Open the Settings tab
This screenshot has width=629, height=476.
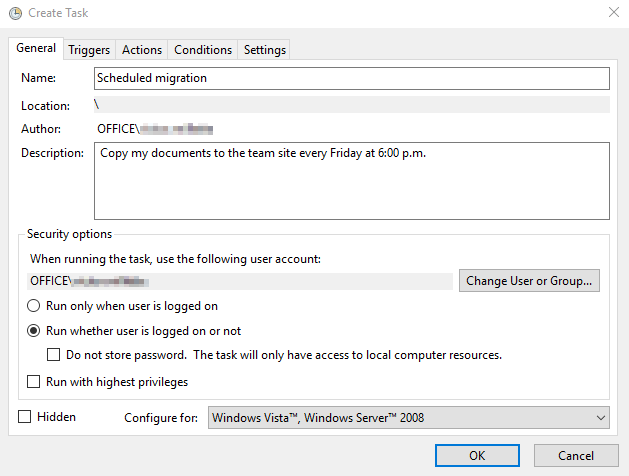click(264, 50)
